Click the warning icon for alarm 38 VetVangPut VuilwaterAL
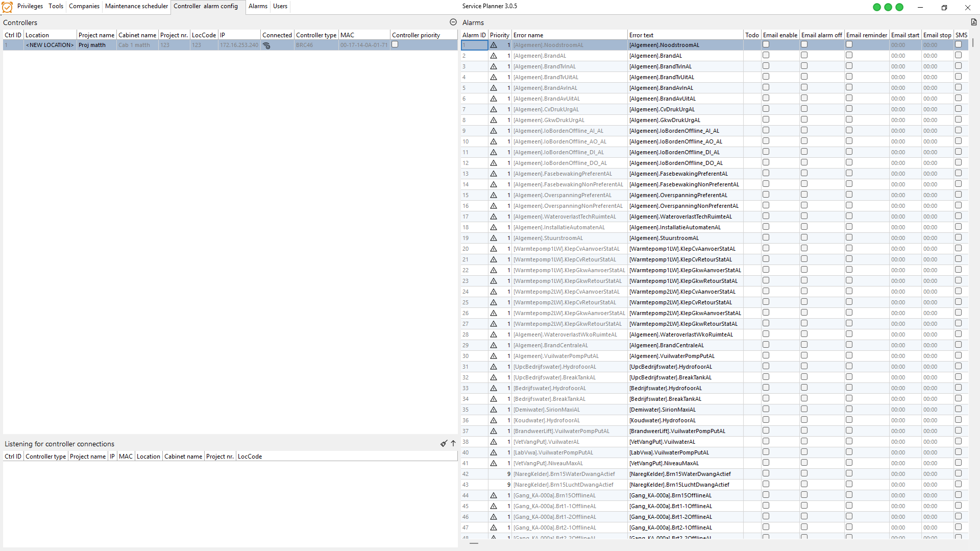 (x=494, y=442)
